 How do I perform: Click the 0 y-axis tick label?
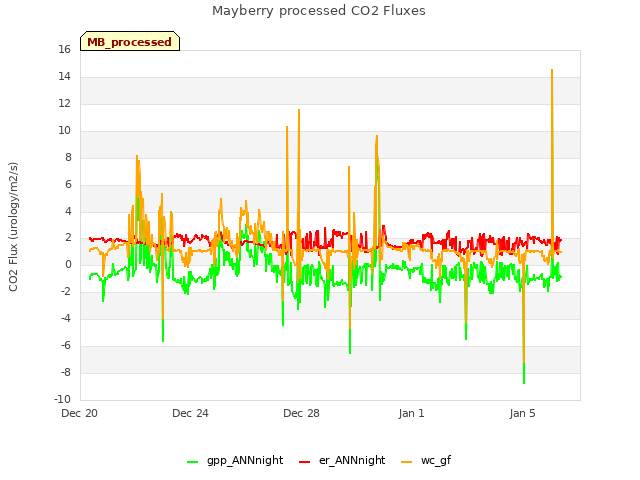click(x=68, y=265)
